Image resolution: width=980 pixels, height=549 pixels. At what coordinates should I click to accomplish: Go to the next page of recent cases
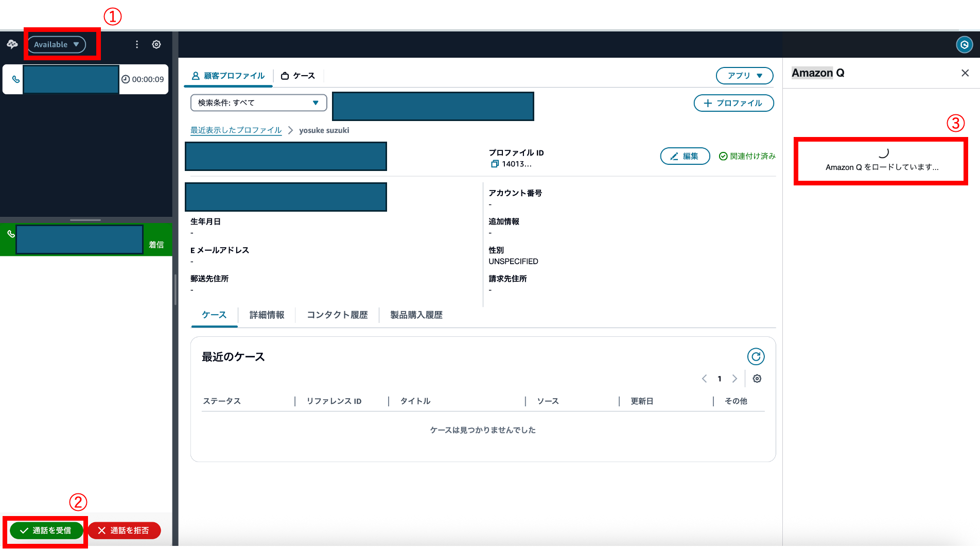734,379
